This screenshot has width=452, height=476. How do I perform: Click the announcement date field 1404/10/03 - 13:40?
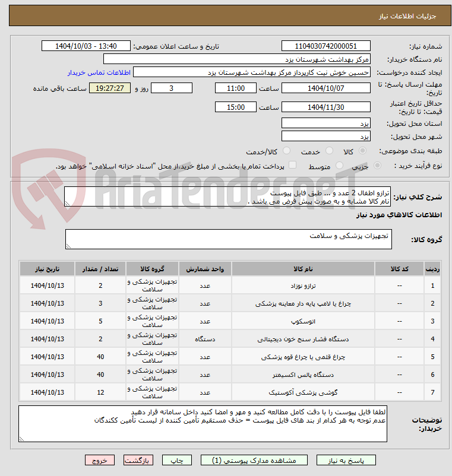(x=86, y=46)
